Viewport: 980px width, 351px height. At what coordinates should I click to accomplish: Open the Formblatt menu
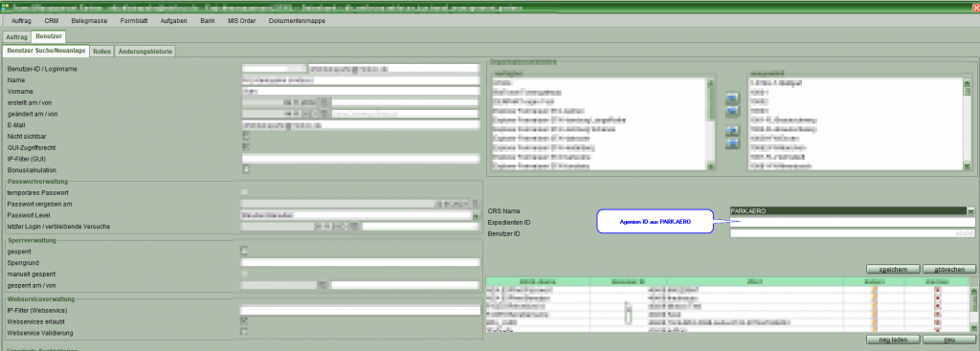click(x=134, y=21)
